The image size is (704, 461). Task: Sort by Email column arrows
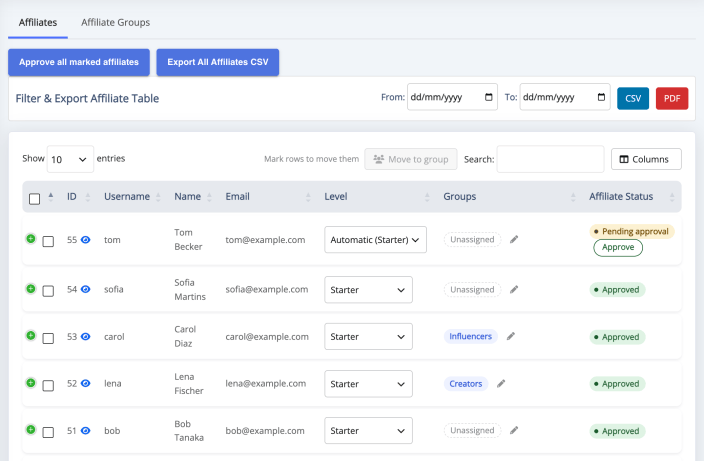point(308,197)
